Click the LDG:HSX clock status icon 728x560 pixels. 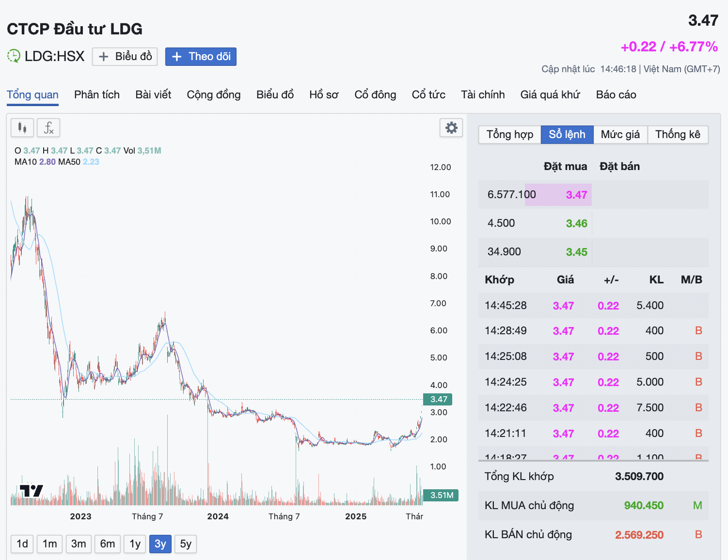coord(14,56)
